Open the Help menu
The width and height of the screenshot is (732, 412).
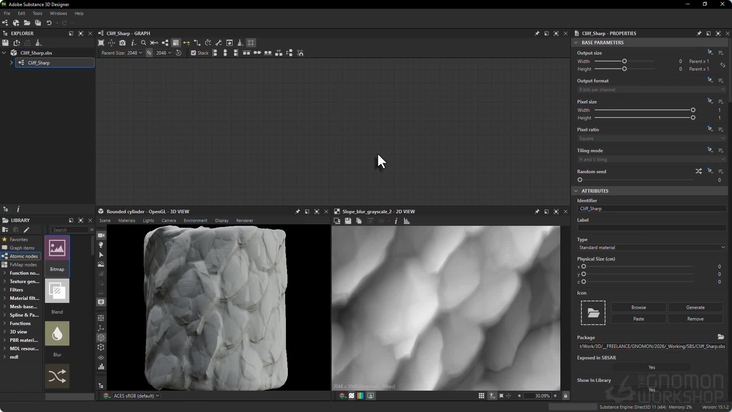coord(79,14)
